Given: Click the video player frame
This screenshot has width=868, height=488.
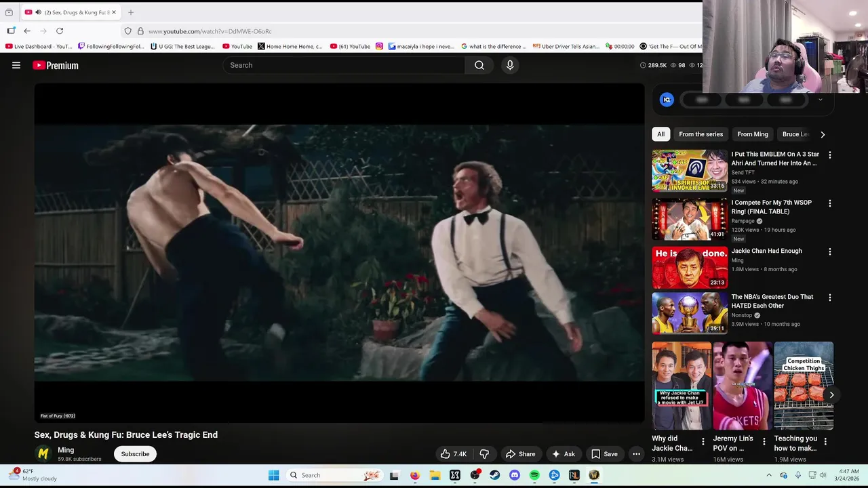Looking at the screenshot, I should pyautogui.click(x=339, y=253).
